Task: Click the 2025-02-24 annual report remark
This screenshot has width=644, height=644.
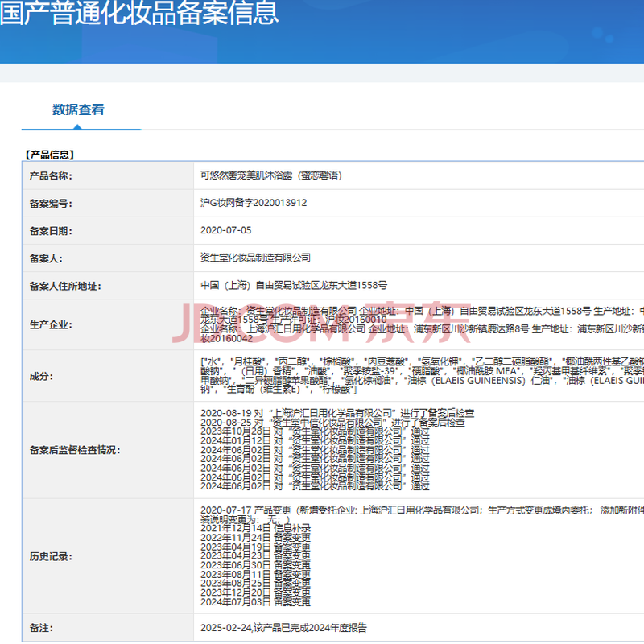Action: (x=288, y=628)
